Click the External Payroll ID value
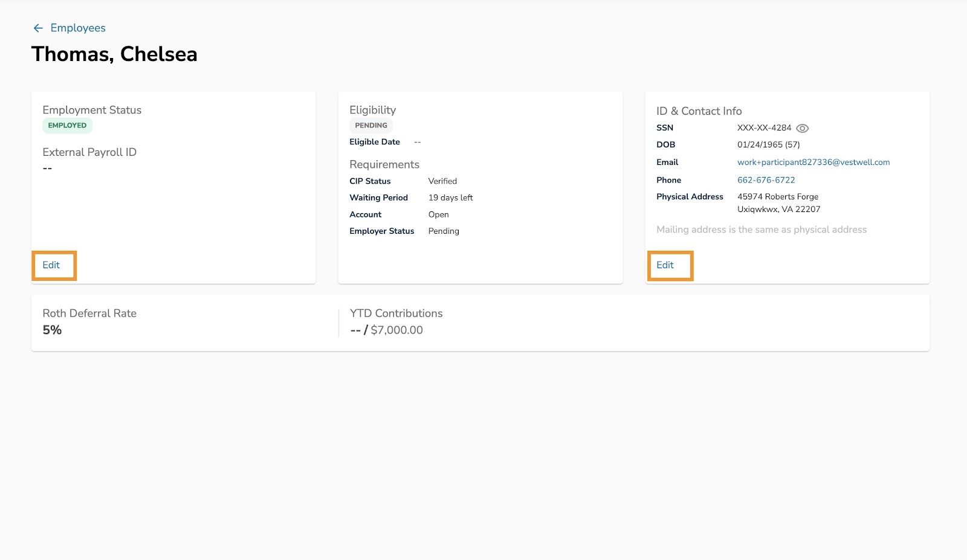Image resolution: width=967 pixels, height=560 pixels. 47,168
